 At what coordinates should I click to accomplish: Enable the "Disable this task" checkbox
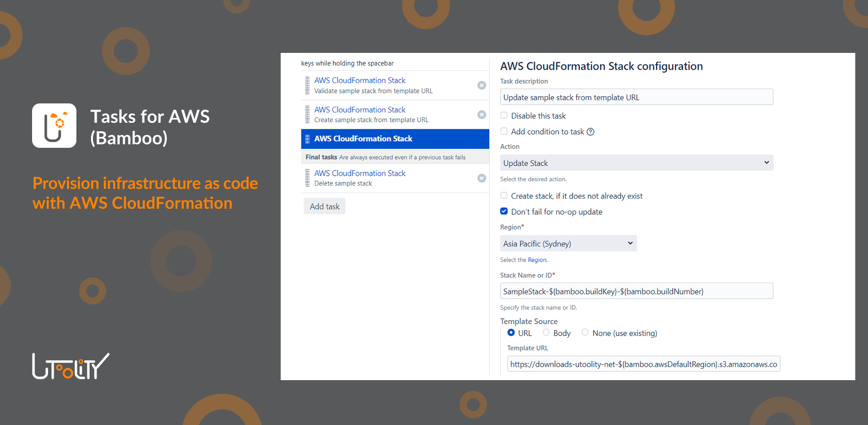coord(504,115)
